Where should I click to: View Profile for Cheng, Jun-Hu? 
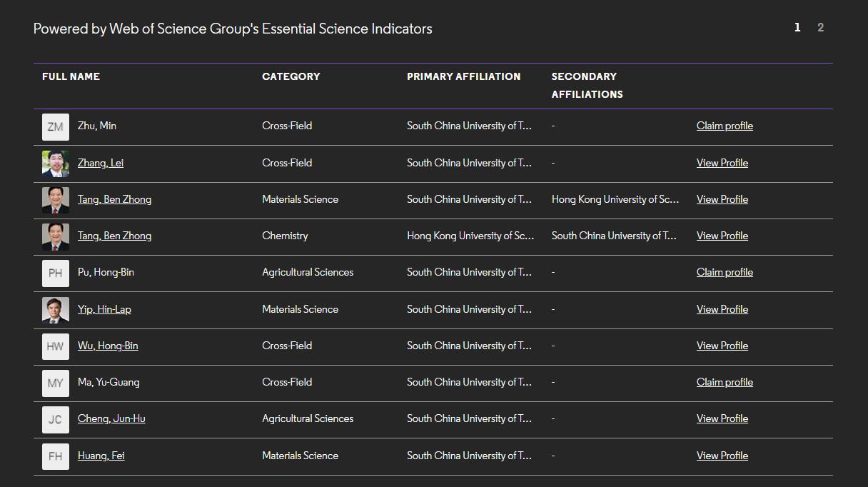(x=722, y=418)
